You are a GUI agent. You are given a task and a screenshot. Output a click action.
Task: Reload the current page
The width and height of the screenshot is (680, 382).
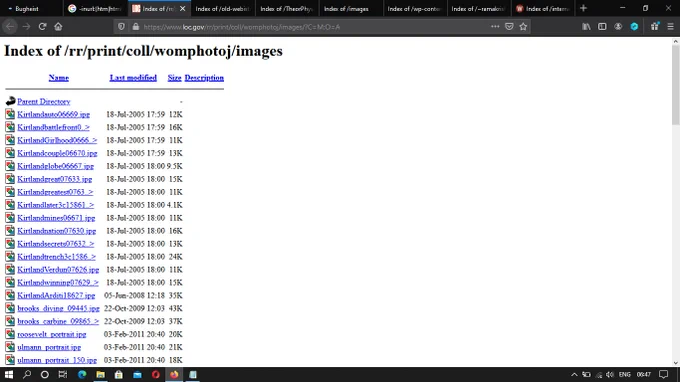(42, 26)
